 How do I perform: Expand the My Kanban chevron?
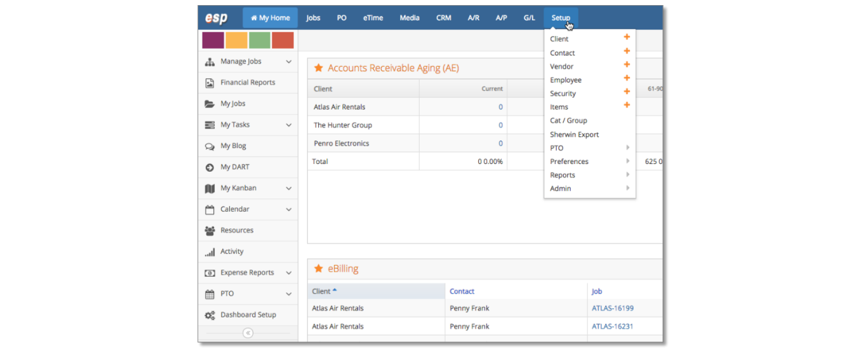289,188
